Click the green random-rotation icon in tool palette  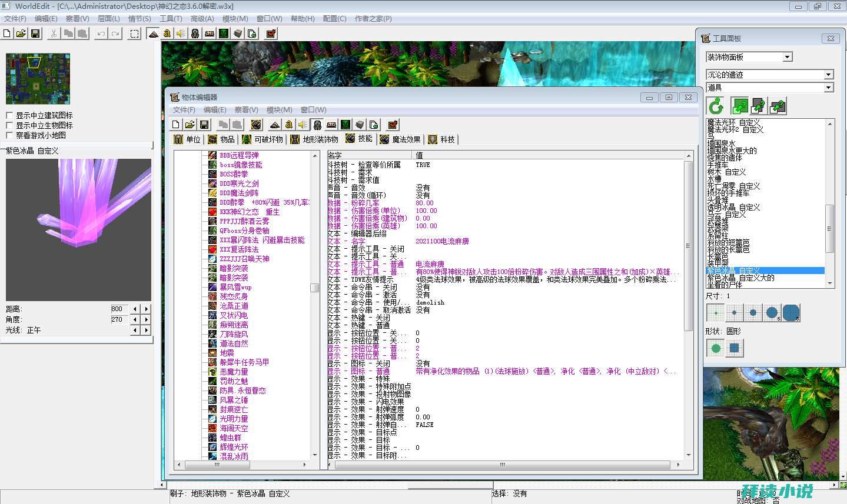coord(716,106)
